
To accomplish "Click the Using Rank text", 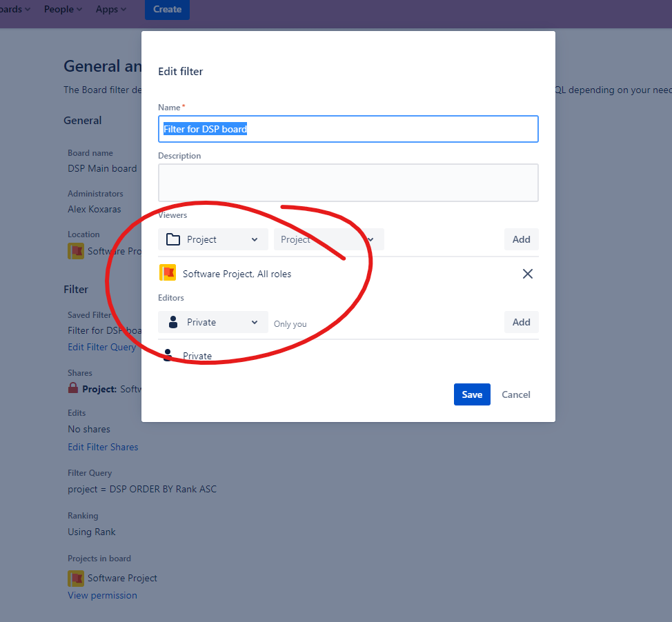I will (x=92, y=532).
